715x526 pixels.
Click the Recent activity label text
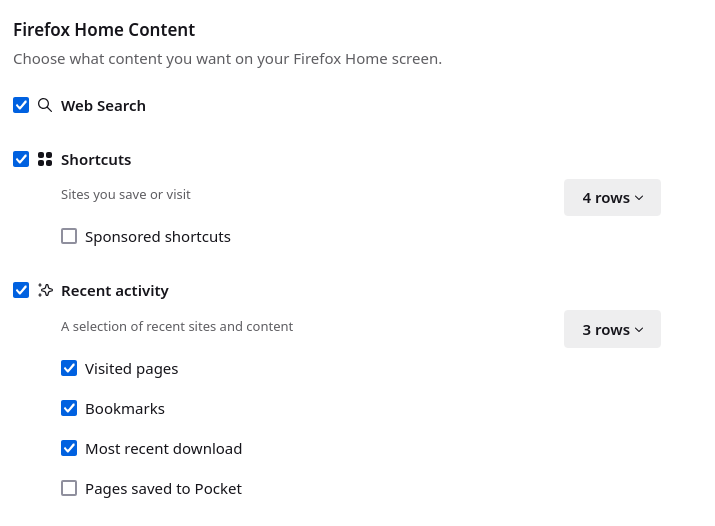click(x=115, y=291)
